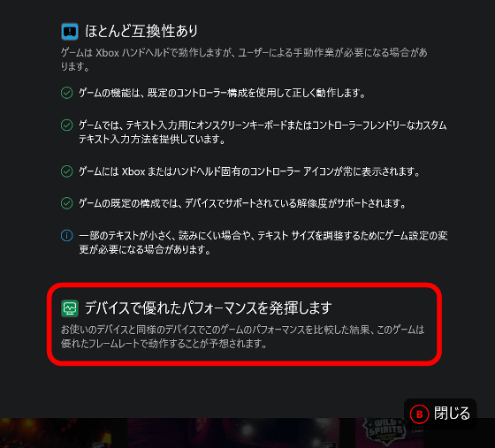Click the green check beside supported resolution line
This screenshot has height=448, width=495.
tap(66, 203)
